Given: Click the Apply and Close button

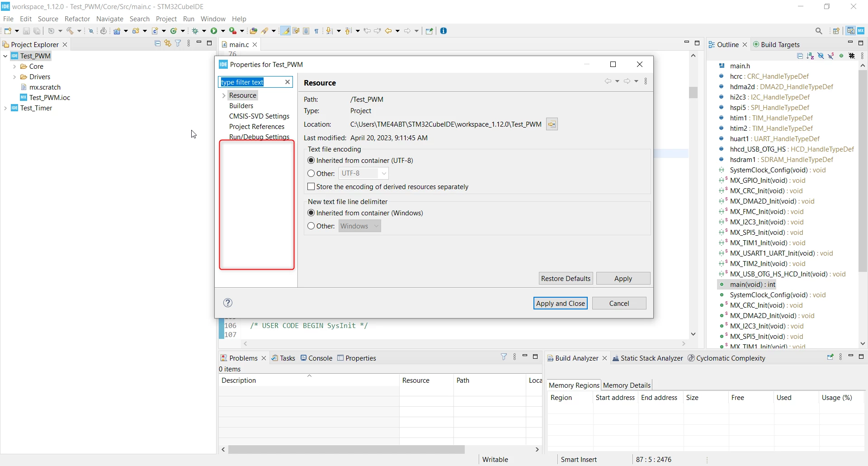Looking at the screenshot, I should pyautogui.click(x=560, y=303).
